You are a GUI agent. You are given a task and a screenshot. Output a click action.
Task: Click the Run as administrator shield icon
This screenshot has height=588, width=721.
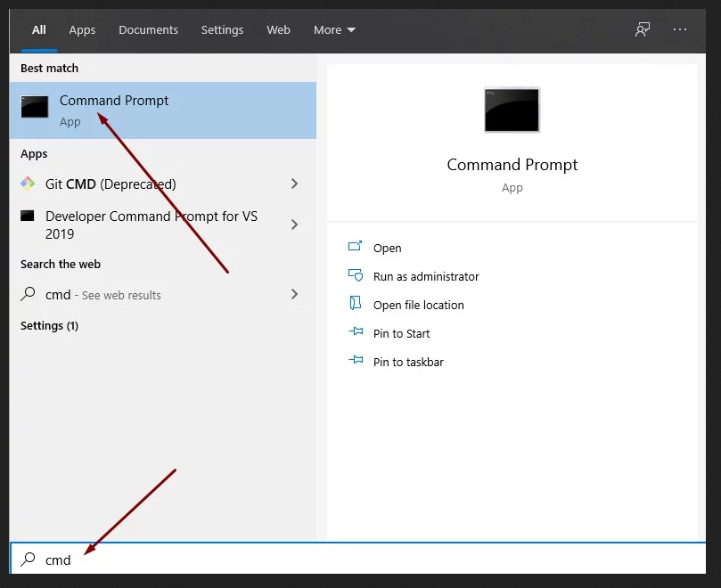click(x=356, y=275)
